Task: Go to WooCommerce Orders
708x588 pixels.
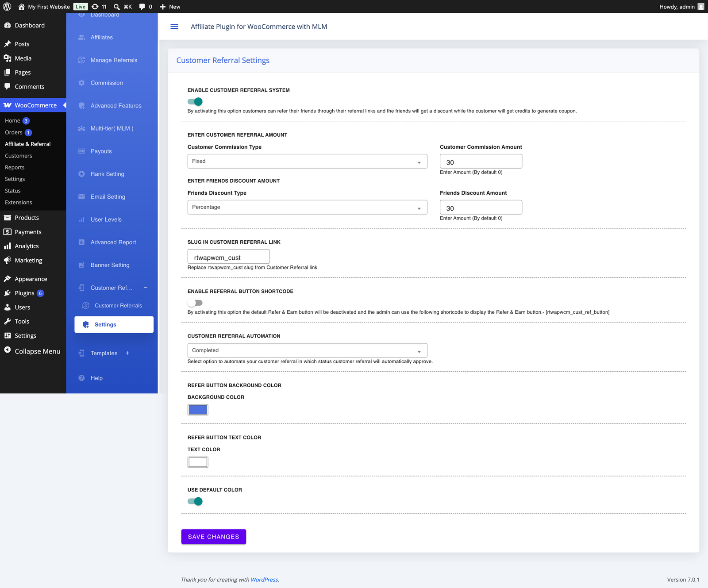Action: (14, 132)
